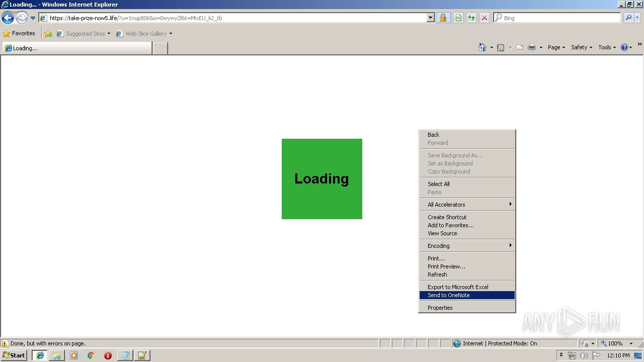Click the browser Back arrow button

(8, 18)
